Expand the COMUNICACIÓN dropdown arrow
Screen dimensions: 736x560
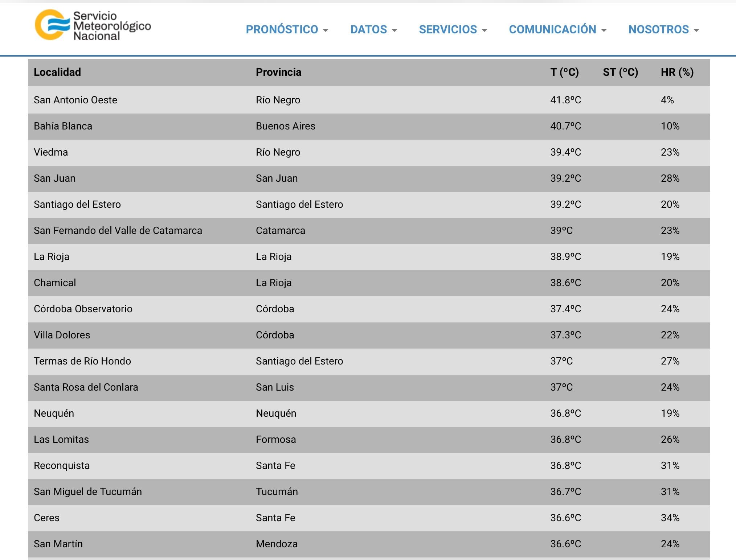click(x=604, y=30)
